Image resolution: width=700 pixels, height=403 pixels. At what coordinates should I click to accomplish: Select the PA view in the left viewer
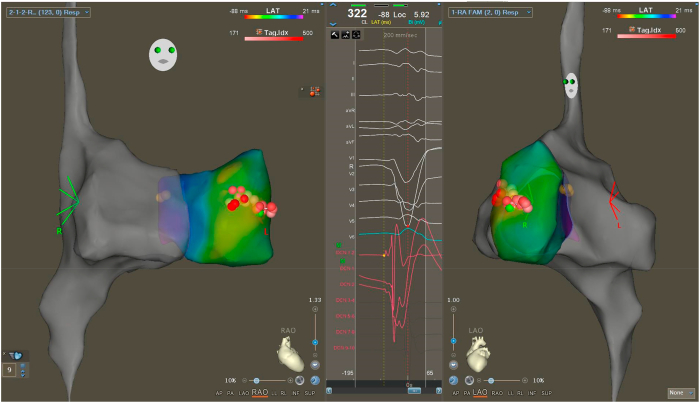coord(230,393)
